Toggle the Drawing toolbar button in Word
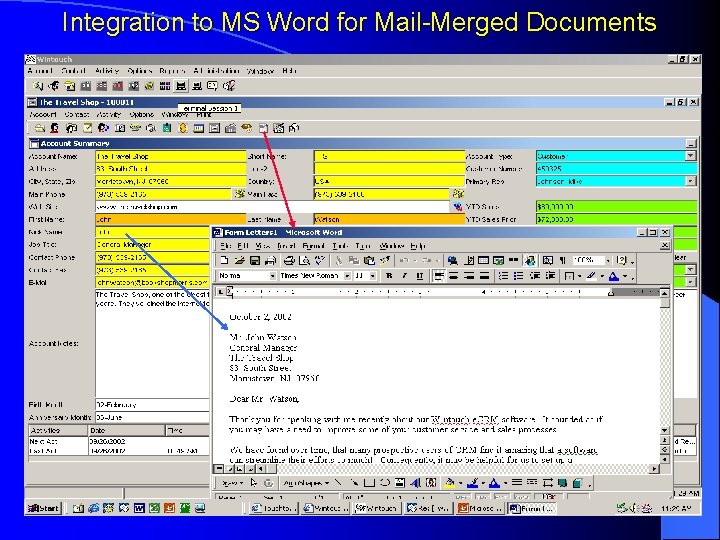 click(530, 261)
